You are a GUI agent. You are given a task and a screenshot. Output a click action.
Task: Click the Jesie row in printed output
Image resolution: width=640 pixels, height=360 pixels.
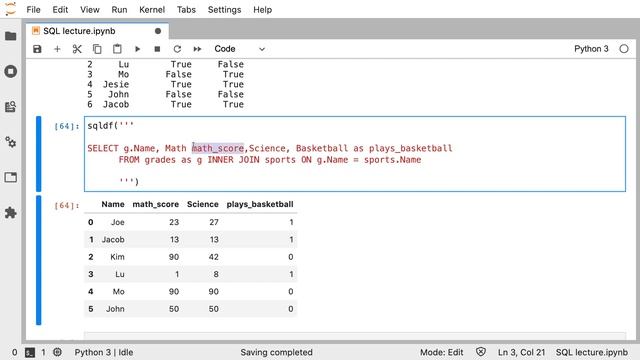coord(165,84)
